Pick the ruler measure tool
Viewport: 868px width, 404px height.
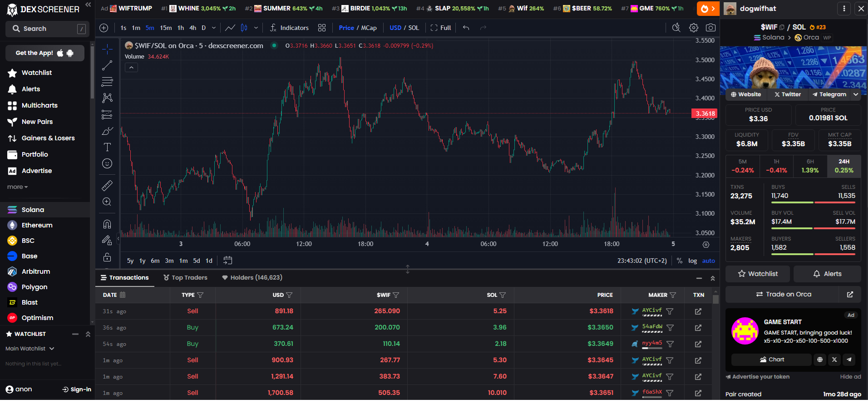point(107,185)
